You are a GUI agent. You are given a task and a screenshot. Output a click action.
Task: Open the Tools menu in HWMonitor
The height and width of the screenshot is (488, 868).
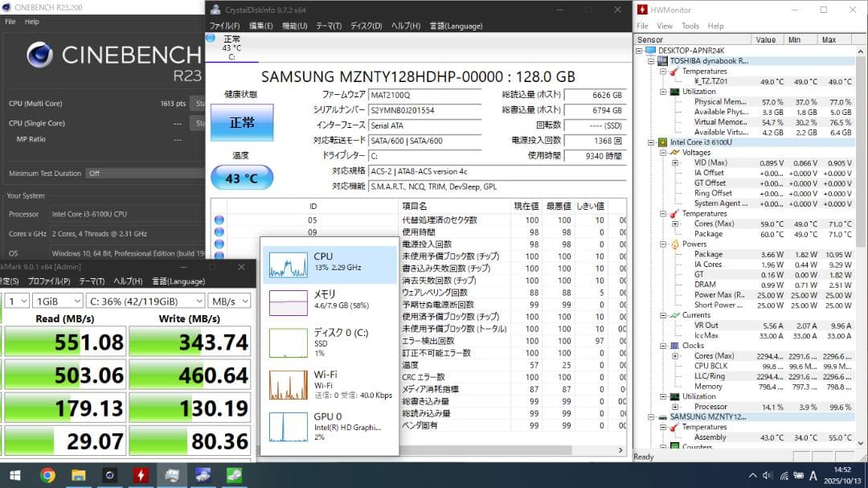coord(690,26)
